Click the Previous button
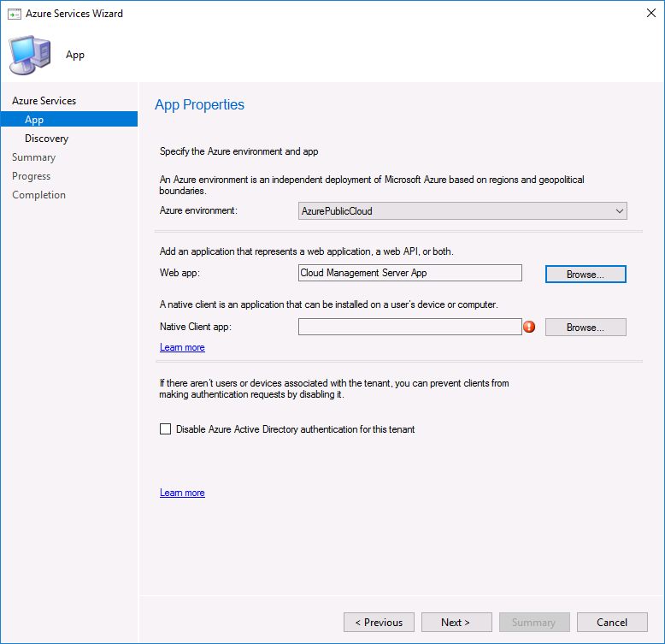 [379, 623]
